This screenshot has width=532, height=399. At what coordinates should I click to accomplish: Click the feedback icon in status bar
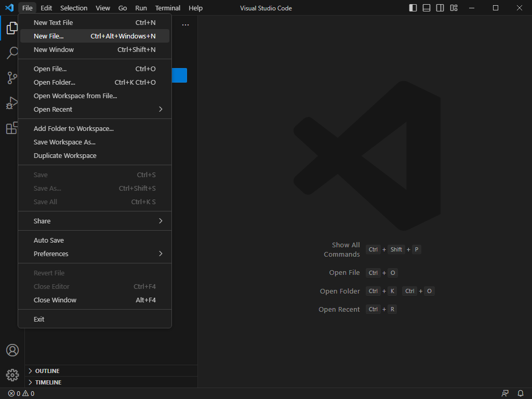coord(505,393)
